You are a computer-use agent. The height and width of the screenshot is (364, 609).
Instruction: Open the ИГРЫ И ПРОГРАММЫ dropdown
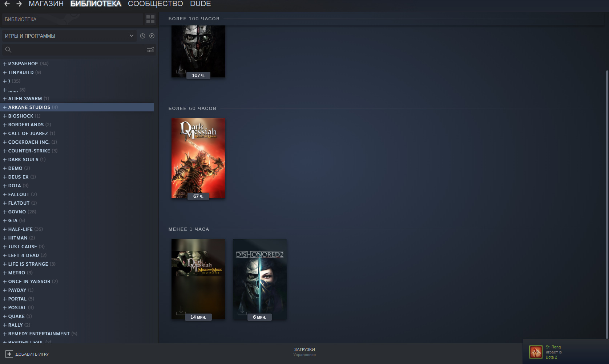69,36
